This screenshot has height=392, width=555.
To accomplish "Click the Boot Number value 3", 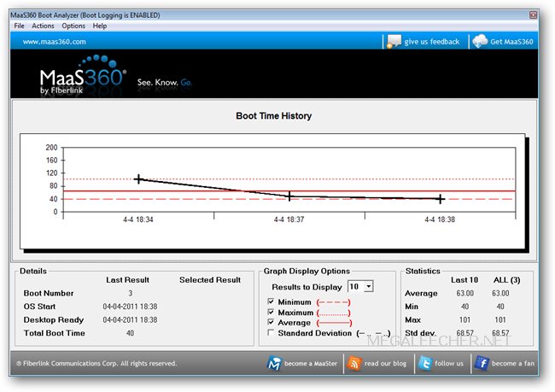I will coord(131,293).
